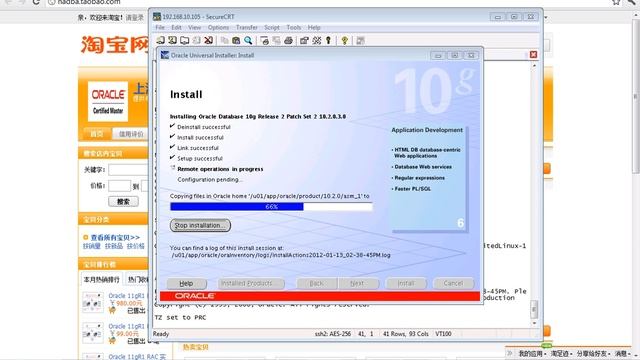Click the keyword input field on Taobao page
Screen dimensions: 640x360
128,170
